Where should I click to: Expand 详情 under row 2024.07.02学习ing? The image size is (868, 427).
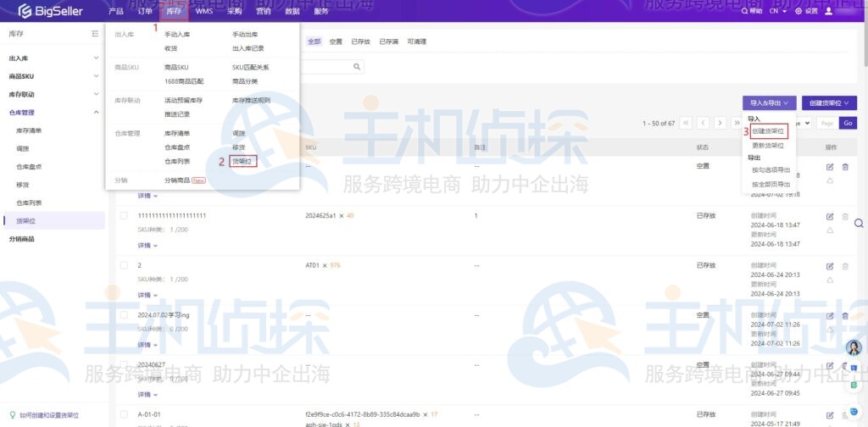(x=147, y=345)
